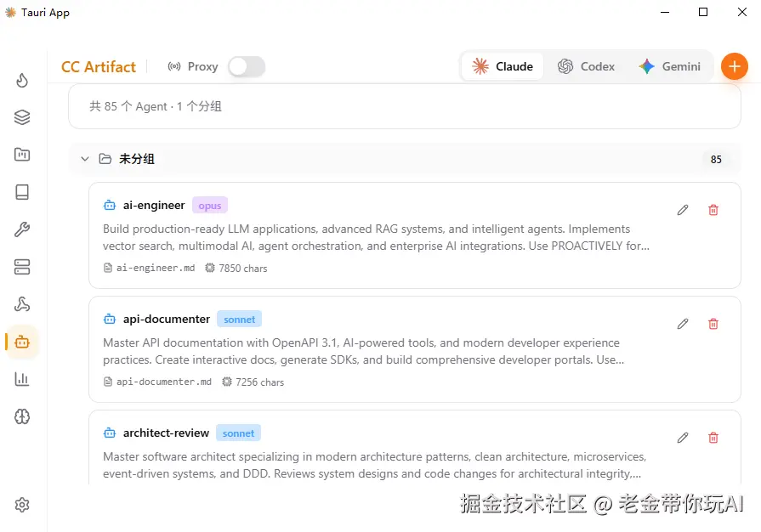Image resolution: width=761 pixels, height=532 pixels.
Task: Click the ai-engineer robot icon
Action: click(x=110, y=205)
